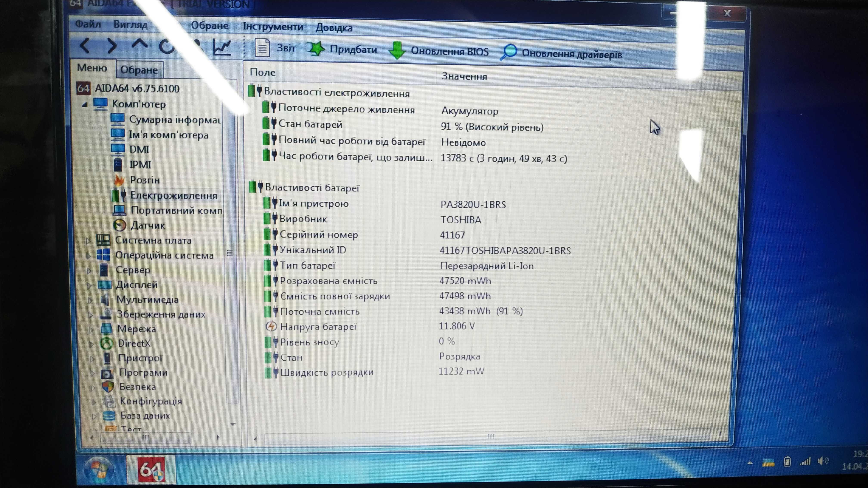
Task: Select the DMI tree item
Action: click(x=130, y=149)
